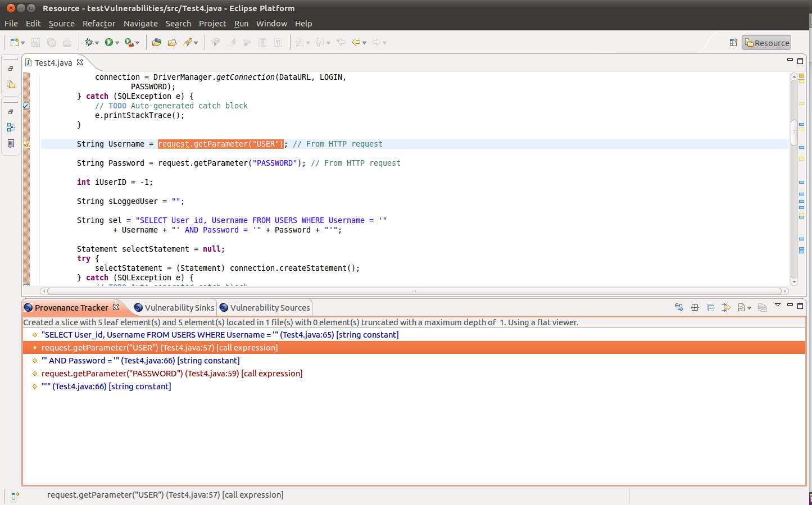Screen dimensions: 812x505
Task: Click the Back navigation arrow in toolbar
Action: click(356, 43)
